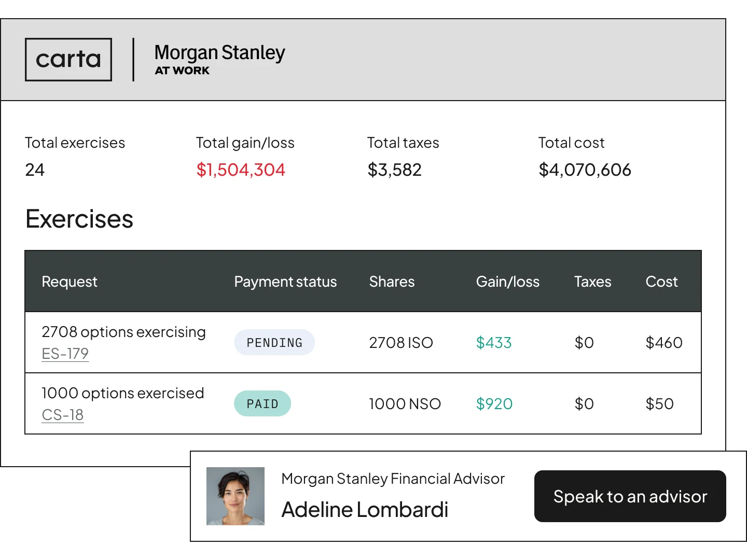Click the '1000 options exercised' request text
Image resolution: width=747 pixels, height=560 pixels.
tap(123, 393)
